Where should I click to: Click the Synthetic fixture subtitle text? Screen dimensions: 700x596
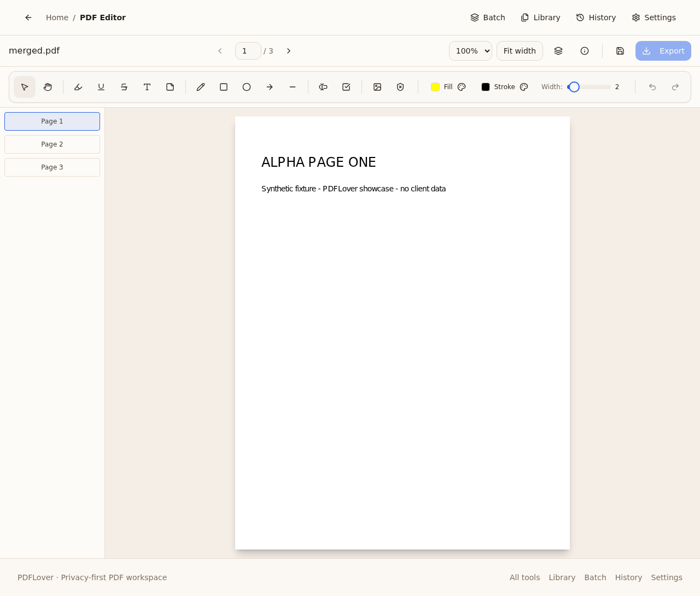click(x=353, y=189)
